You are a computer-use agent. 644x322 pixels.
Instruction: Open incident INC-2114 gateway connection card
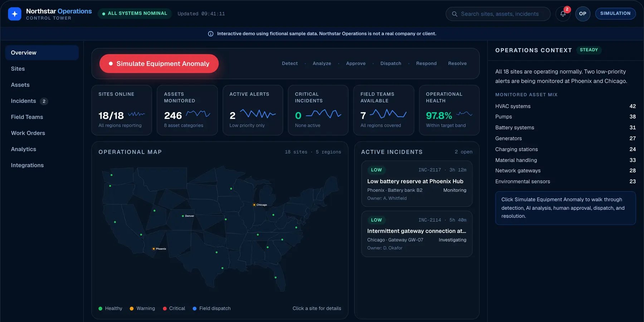[417, 234]
